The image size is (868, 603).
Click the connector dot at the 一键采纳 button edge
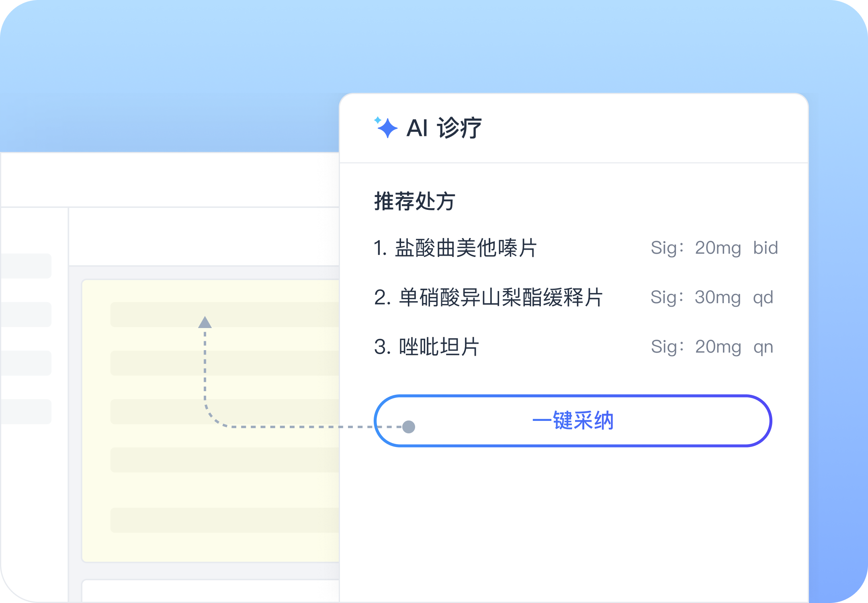[409, 426]
